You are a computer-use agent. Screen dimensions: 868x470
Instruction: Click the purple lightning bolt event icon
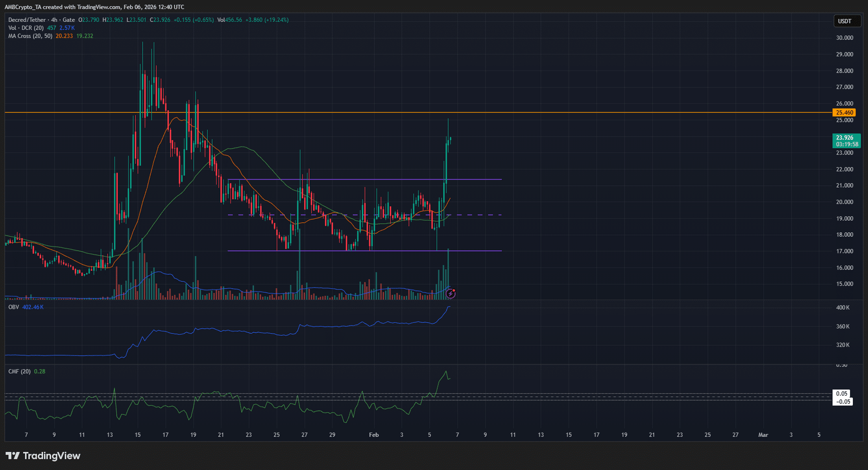451,294
